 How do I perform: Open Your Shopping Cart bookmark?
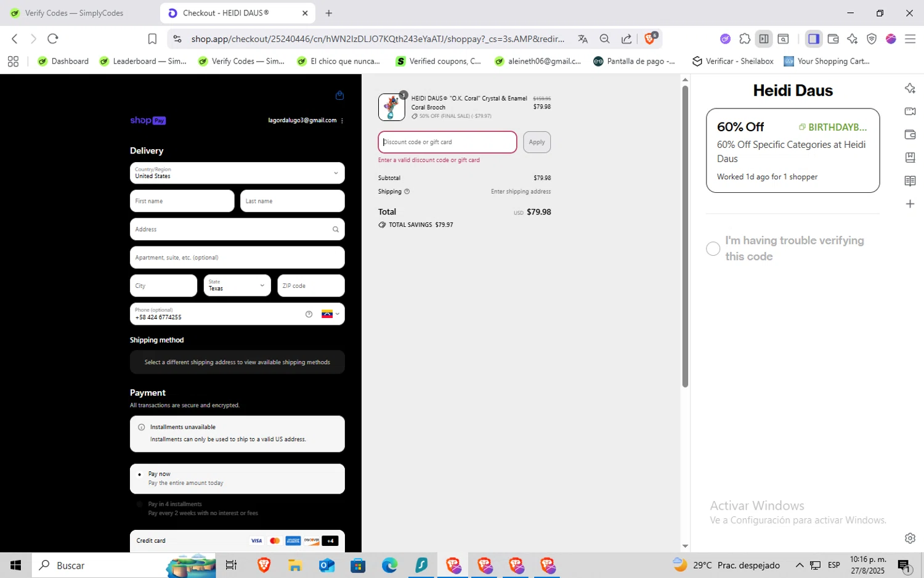(x=827, y=61)
